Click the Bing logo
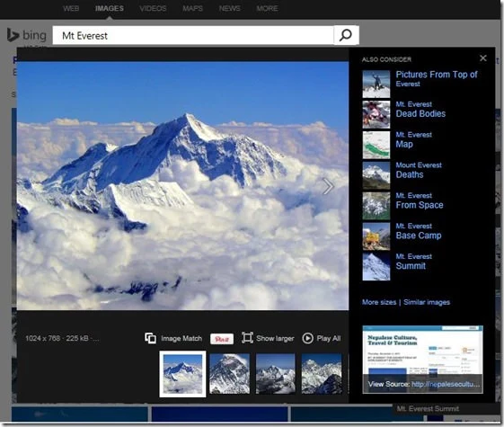Viewport: 504px width, 427px height. coord(27,35)
